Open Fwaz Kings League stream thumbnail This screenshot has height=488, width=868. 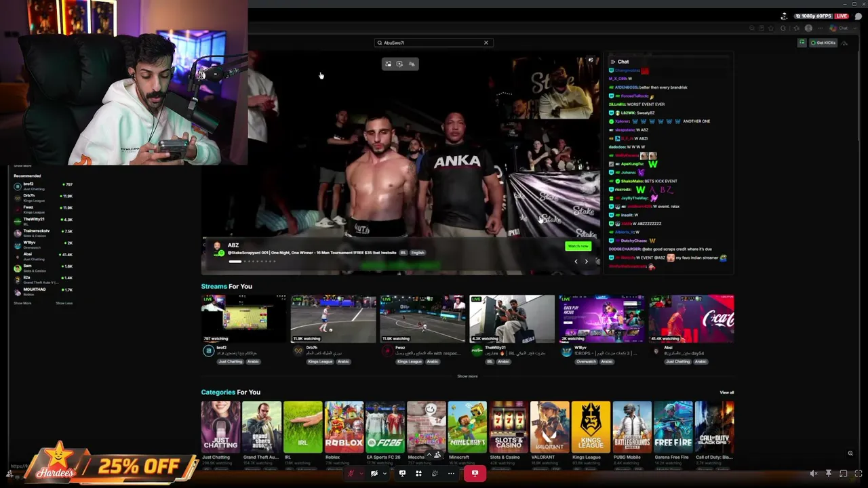[x=422, y=319]
